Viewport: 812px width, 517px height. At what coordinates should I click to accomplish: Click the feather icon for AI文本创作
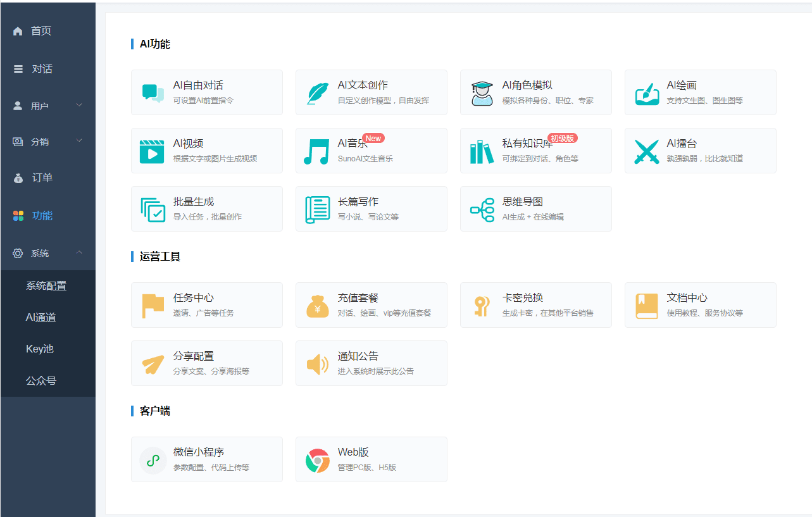pos(317,93)
